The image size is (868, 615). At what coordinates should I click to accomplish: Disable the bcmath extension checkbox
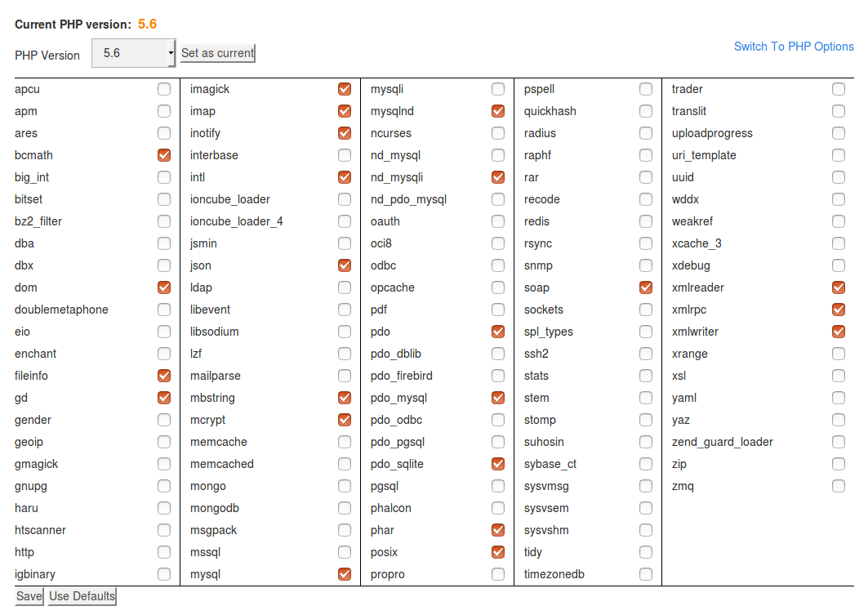click(x=164, y=155)
